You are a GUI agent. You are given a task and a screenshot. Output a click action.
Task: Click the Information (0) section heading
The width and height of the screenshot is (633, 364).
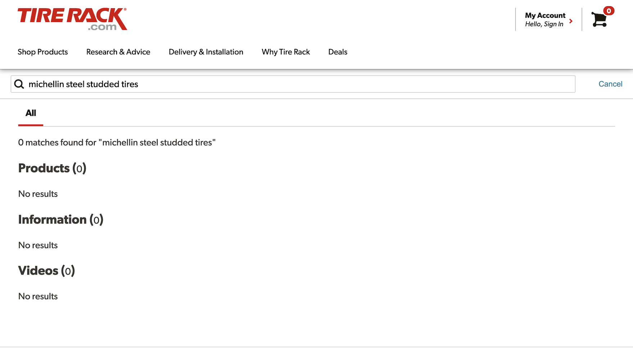click(60, 220)
